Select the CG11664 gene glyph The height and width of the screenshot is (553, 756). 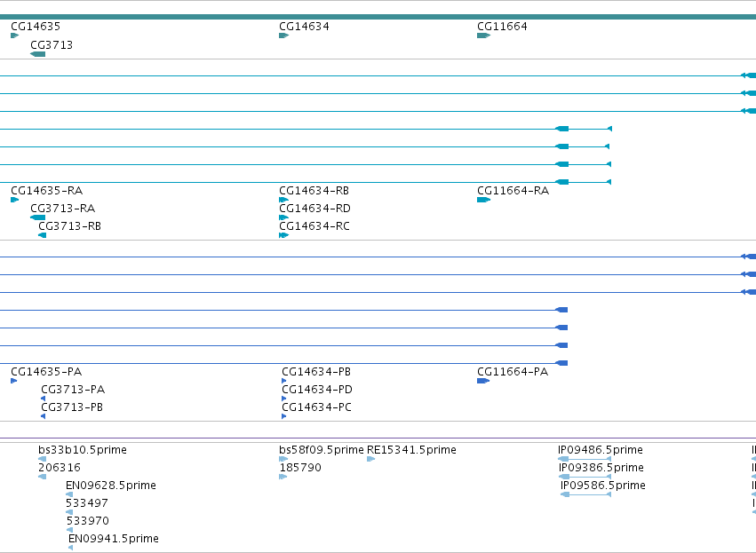click(483, 36)
